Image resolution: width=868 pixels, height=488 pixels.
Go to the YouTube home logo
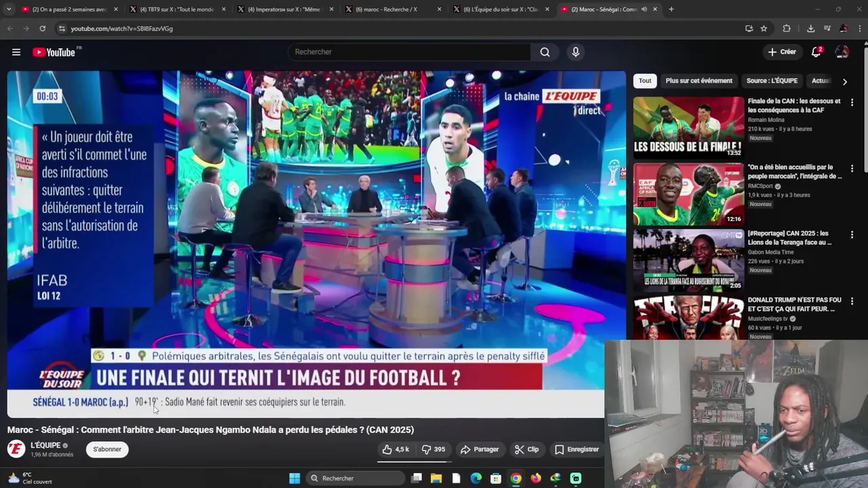tap(54, 52)
